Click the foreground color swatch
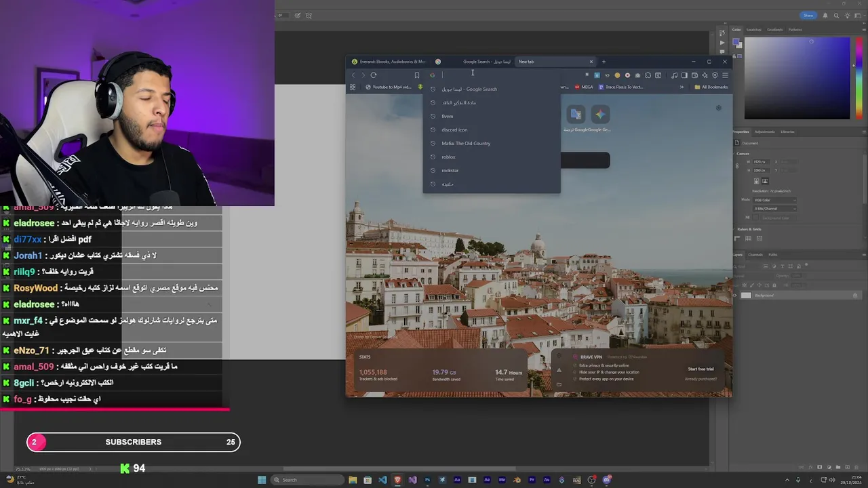Image resolution: width=868 pixels, height=488 pixels. [x=736, y=42]
